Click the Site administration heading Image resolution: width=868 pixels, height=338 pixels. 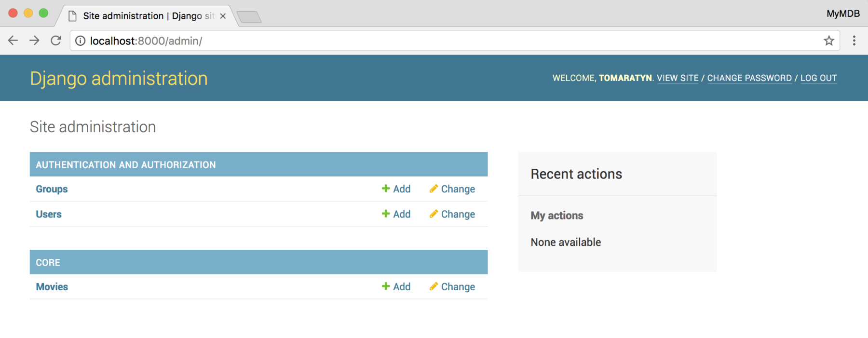click(93, 127)
